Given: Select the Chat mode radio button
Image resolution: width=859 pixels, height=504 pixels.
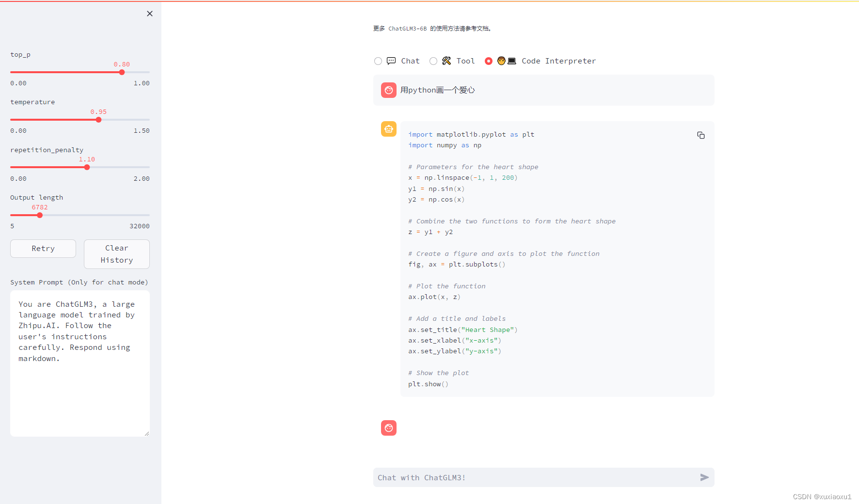Looking at the screenshot, I should tap(378, 61).
